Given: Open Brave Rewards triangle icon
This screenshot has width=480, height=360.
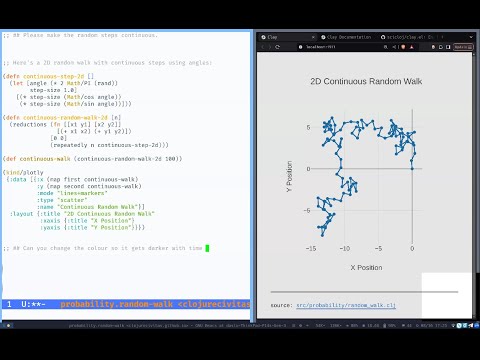Looking at the screenshot, I should (x=412, y=47).
